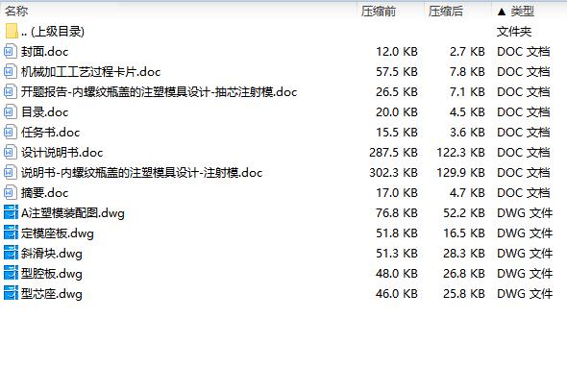Sort by the 压缩前 column header
Screen dimensions: 567x392
379,12
